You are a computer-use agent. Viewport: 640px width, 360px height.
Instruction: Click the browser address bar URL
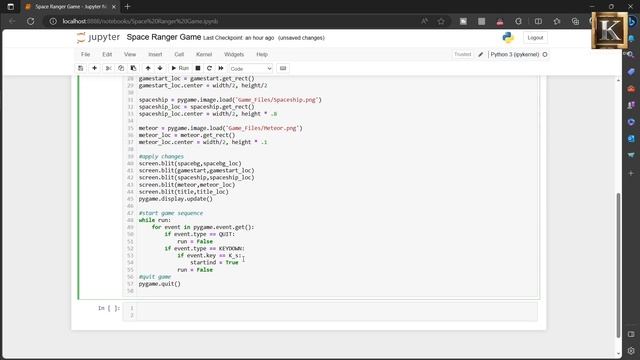[140, 21]
